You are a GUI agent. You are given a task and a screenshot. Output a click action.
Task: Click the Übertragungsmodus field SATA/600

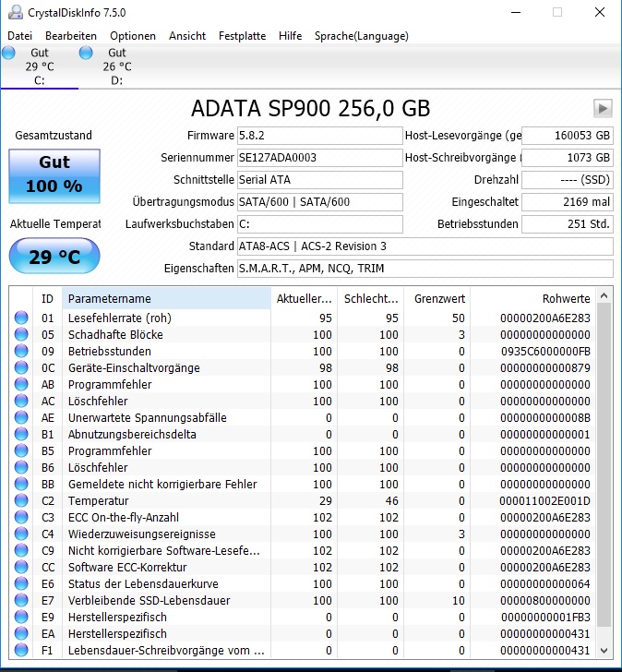click(320, 202)
